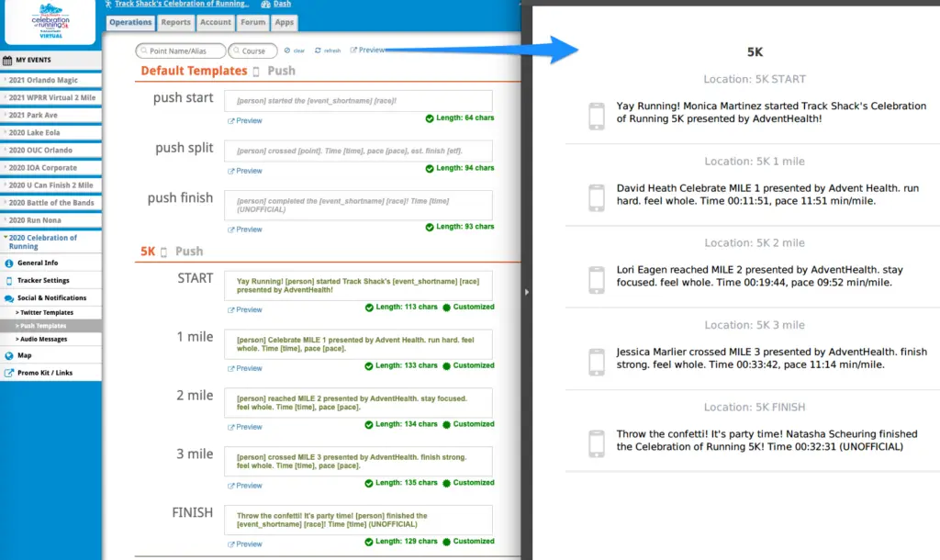
Task: Expand 2020 Lake Eola event
Action: (x=51, y=132)
